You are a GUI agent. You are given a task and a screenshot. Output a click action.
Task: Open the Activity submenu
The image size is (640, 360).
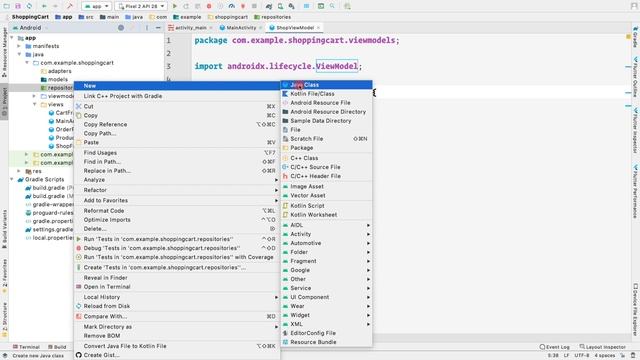(x=327, y=234)
